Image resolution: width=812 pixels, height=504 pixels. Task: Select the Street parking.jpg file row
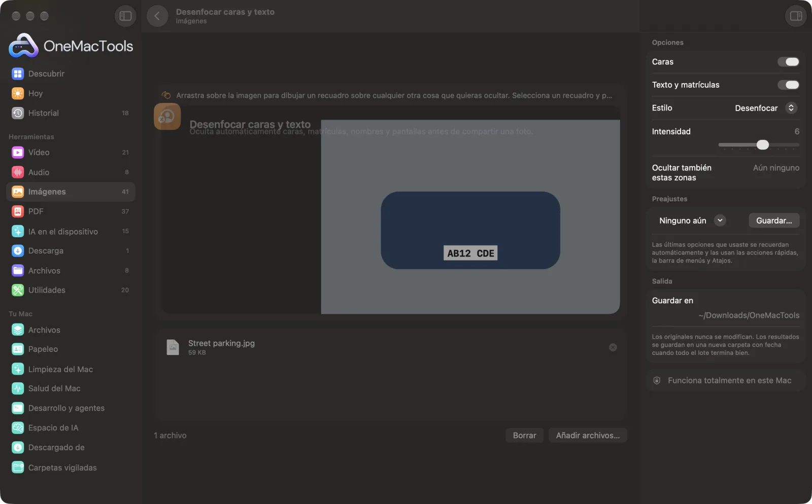coord(390,347)
